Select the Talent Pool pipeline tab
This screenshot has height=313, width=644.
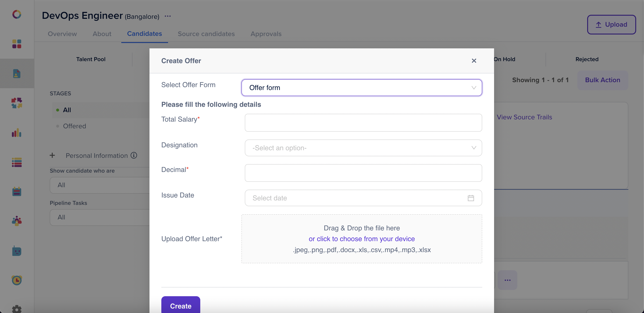tap(91, 59)
